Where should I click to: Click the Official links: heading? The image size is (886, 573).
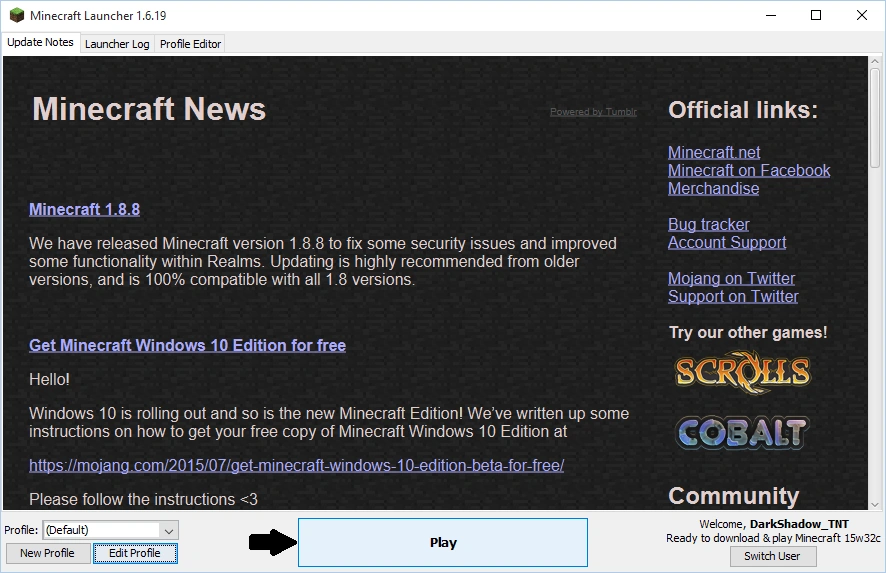click(743, 110)
